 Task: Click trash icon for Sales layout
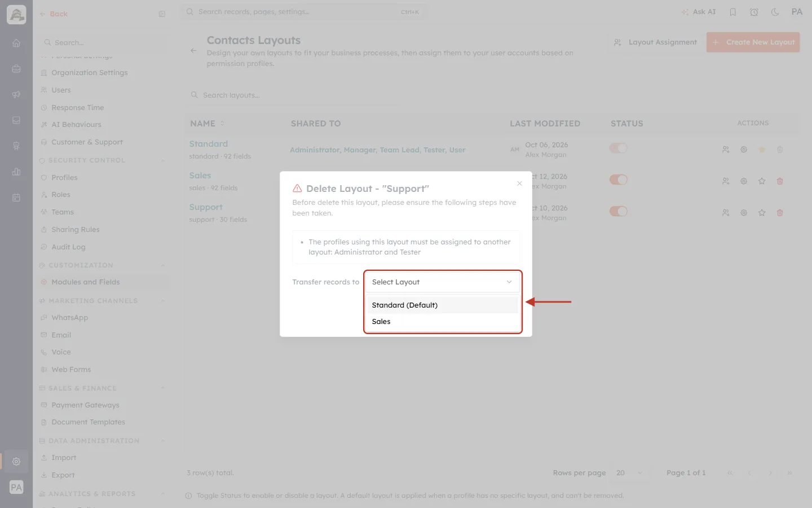point(780,181)
